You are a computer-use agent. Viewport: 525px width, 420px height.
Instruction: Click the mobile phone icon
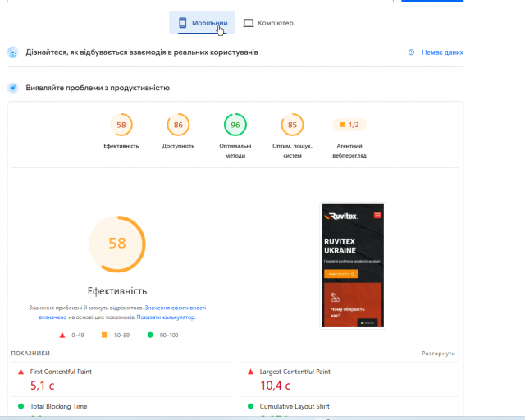pyautogui.click(x=182, y=23)
